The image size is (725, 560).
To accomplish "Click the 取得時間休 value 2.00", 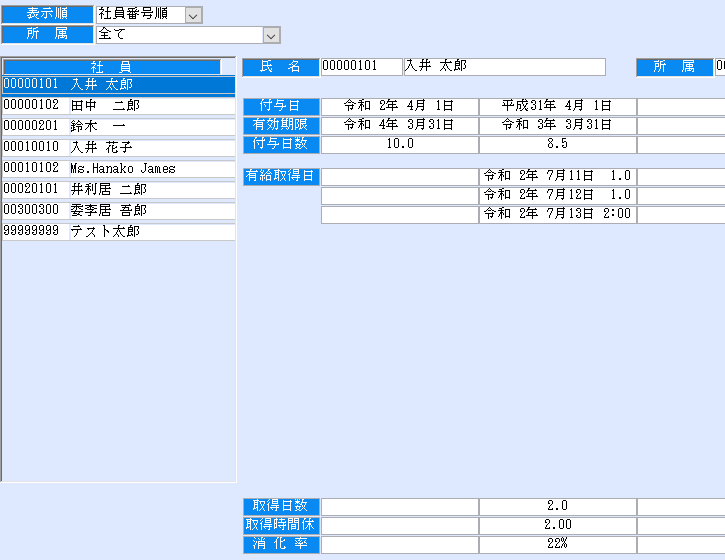I will [x=557, y=526].
